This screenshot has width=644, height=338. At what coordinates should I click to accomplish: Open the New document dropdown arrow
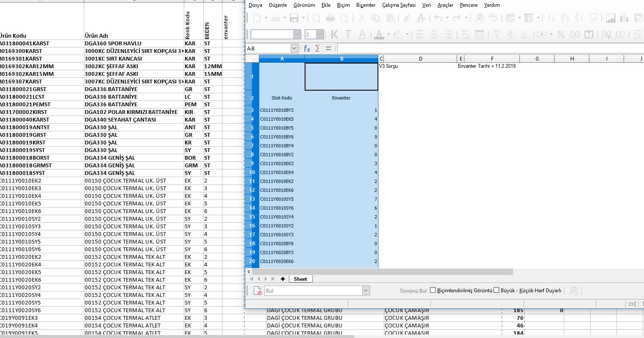tap(266, 18)
